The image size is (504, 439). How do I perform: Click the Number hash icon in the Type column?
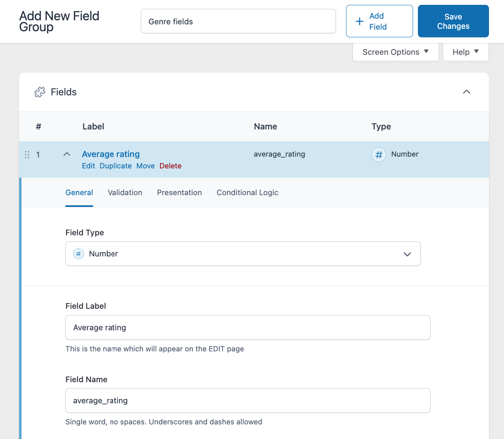point(379,154)
